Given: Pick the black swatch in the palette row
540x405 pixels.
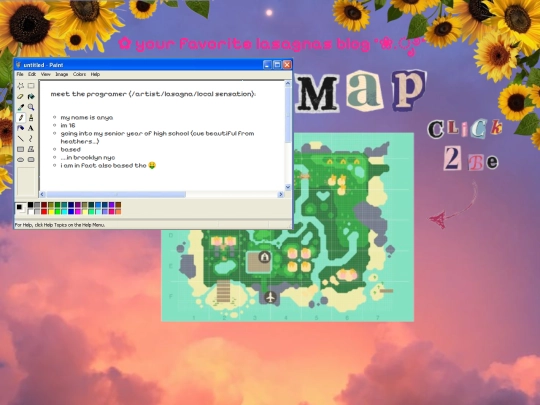Looking at the screenshot, I should tap(30, 205).
